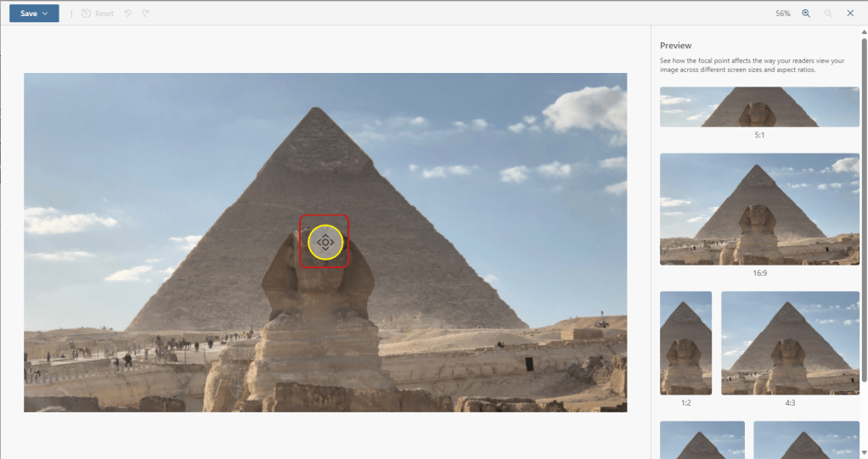Click the 56% zoom level indicator
This screenshot has width=868, height=459.
tap(783, 14)
